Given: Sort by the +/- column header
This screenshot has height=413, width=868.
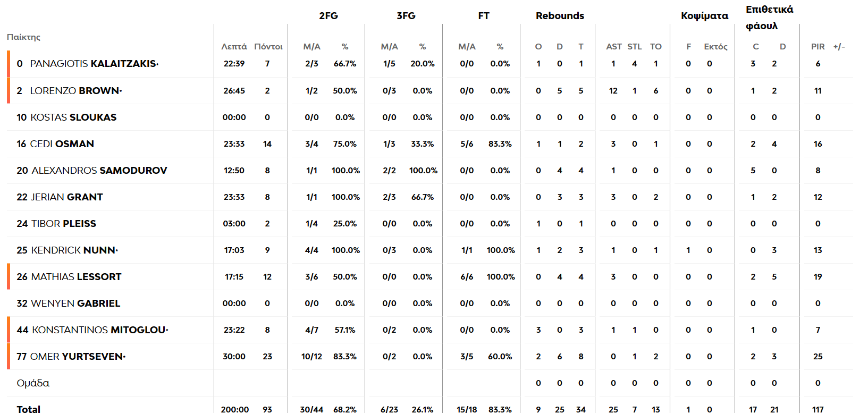Looking at the screenshot, I should click(839, 47).
